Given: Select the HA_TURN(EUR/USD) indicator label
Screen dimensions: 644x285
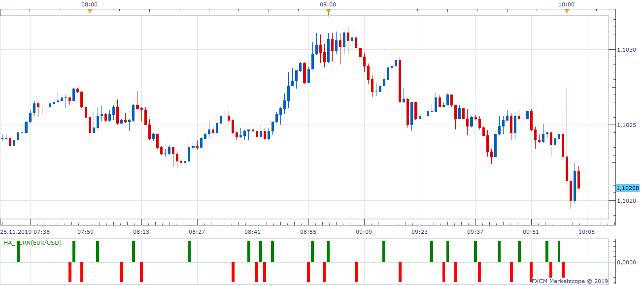Looking at the screenshot, I should [33, 243].
